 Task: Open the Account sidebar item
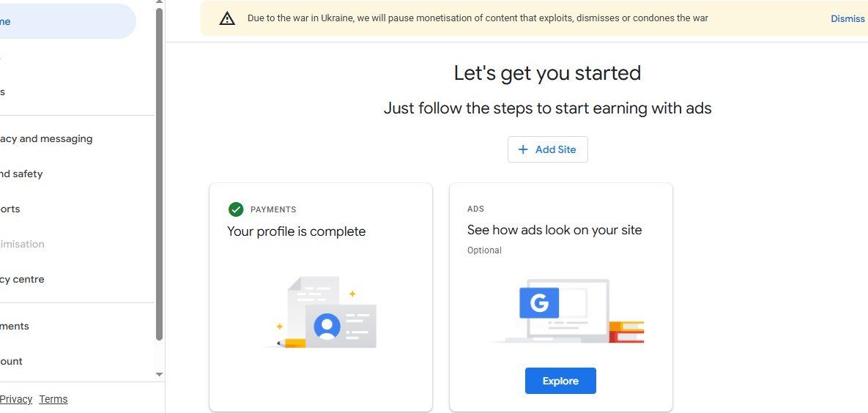(12, 361)
